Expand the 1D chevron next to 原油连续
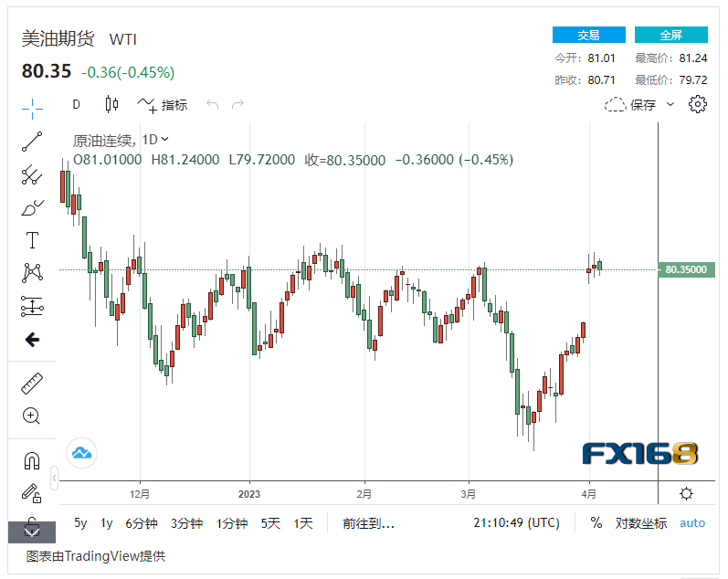 click(164, 140)
